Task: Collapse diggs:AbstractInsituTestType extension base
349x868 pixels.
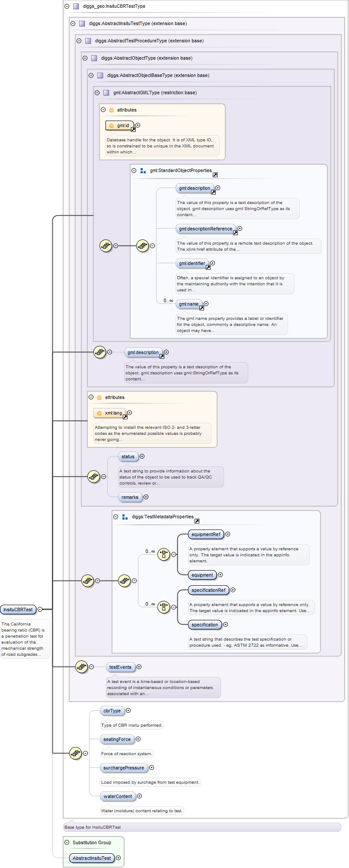Action: pos(73,23)
